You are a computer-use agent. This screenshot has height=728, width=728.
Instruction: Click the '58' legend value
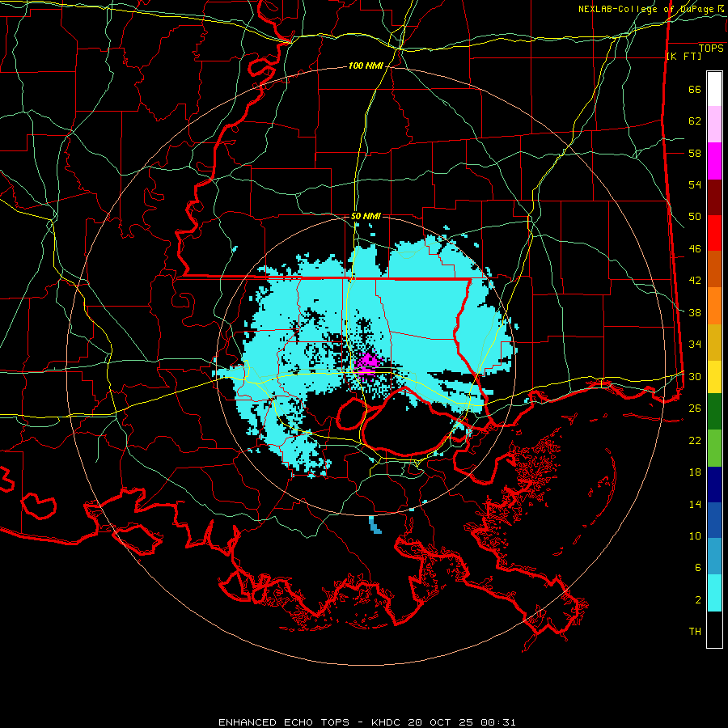pyautogui.click(x=695, y=153)
